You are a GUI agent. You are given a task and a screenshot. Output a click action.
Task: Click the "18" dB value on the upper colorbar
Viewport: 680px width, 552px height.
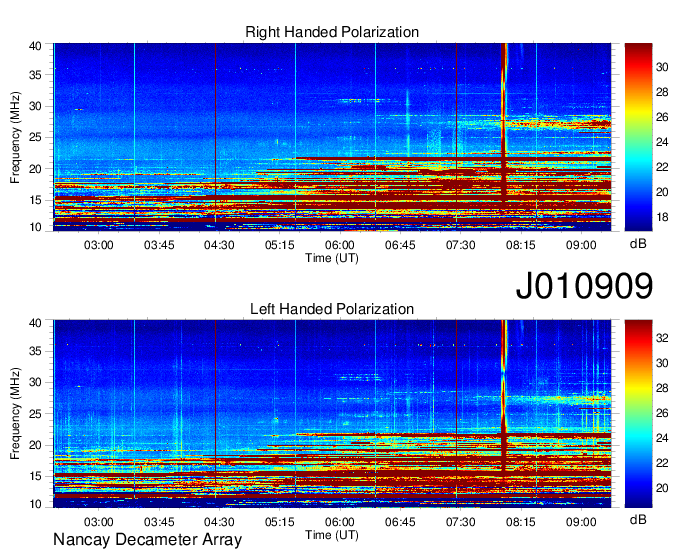click(662, 217)
